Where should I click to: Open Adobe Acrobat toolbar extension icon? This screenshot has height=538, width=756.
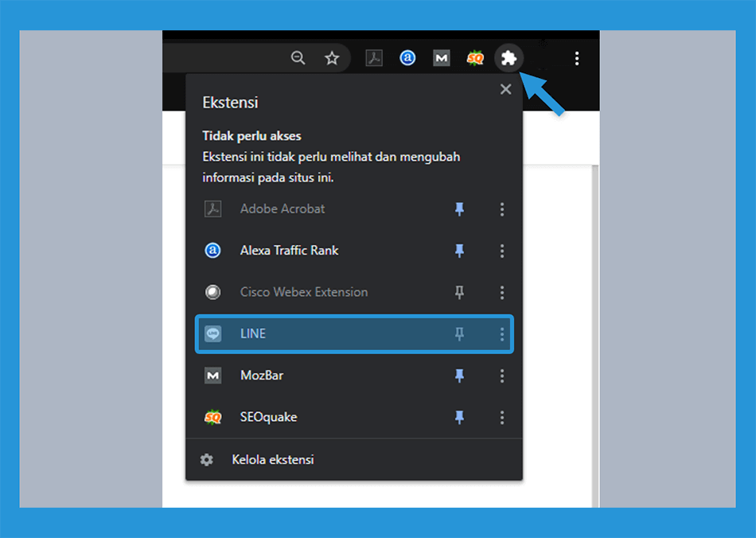pos(374,58)
